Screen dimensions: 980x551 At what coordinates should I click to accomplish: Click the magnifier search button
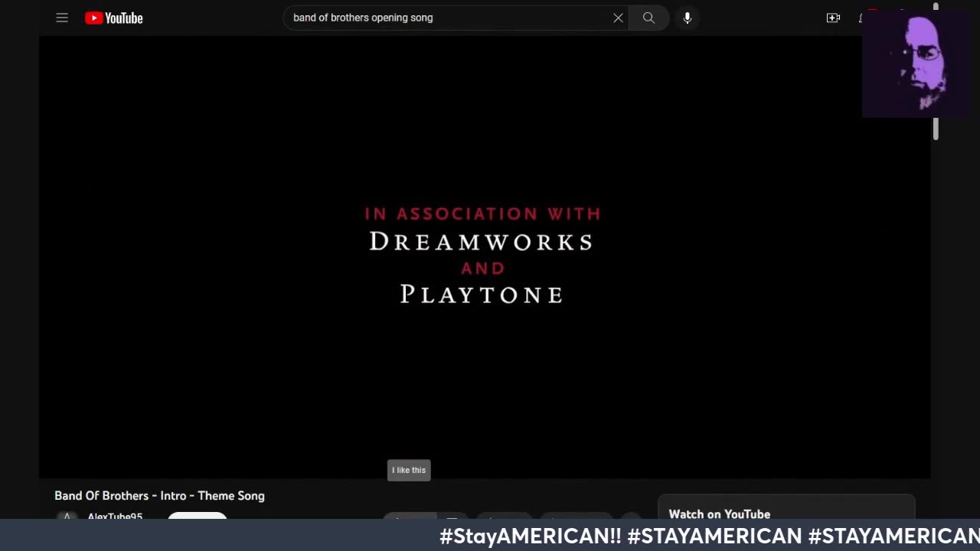(x=649, y=18)
